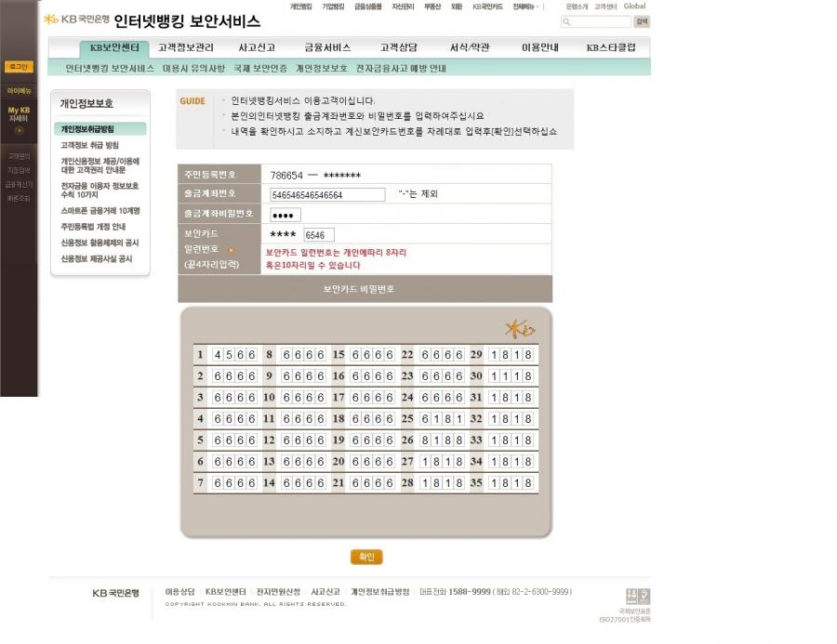Open the KB국민카드 top link

[487, 7]
